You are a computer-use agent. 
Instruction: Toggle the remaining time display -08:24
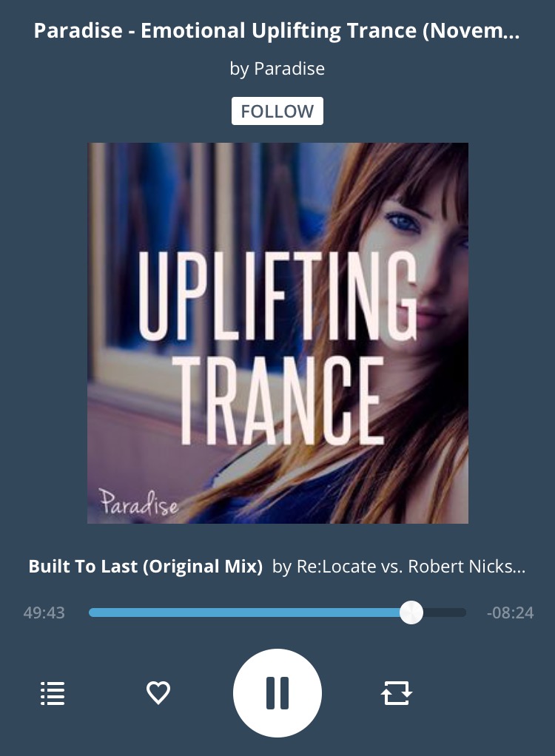tap(510, 612)
